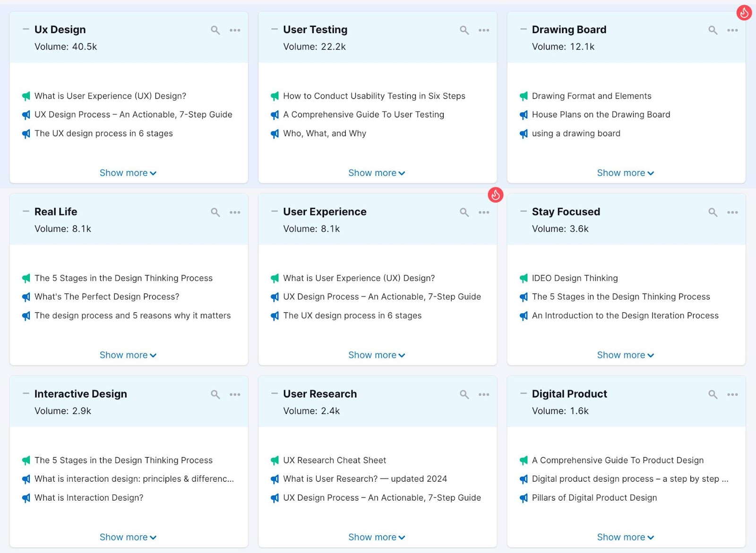Click the flame badge on Drawing Board card
Image resolution: width=756 pixels, height=553 pixels.
click(744, 13)
